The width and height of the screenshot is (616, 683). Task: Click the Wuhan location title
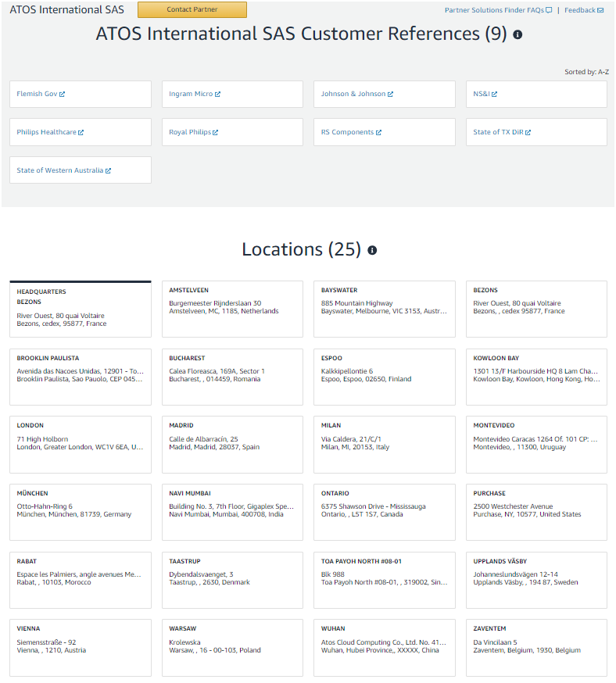tap(333, 628)
